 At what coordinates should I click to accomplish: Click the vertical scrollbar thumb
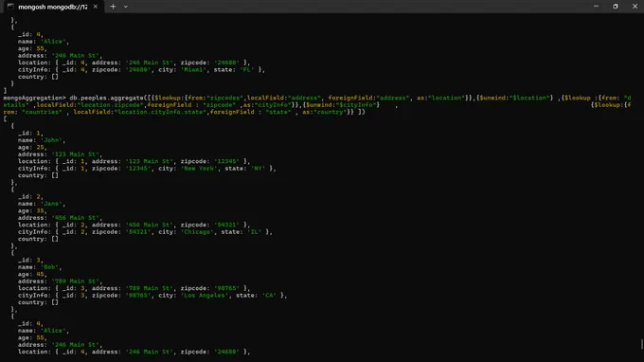pos(641,344)
